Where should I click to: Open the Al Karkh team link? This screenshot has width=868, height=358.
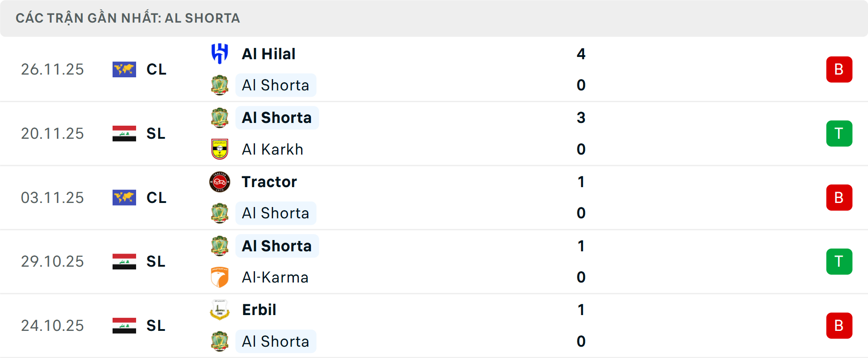273,149
